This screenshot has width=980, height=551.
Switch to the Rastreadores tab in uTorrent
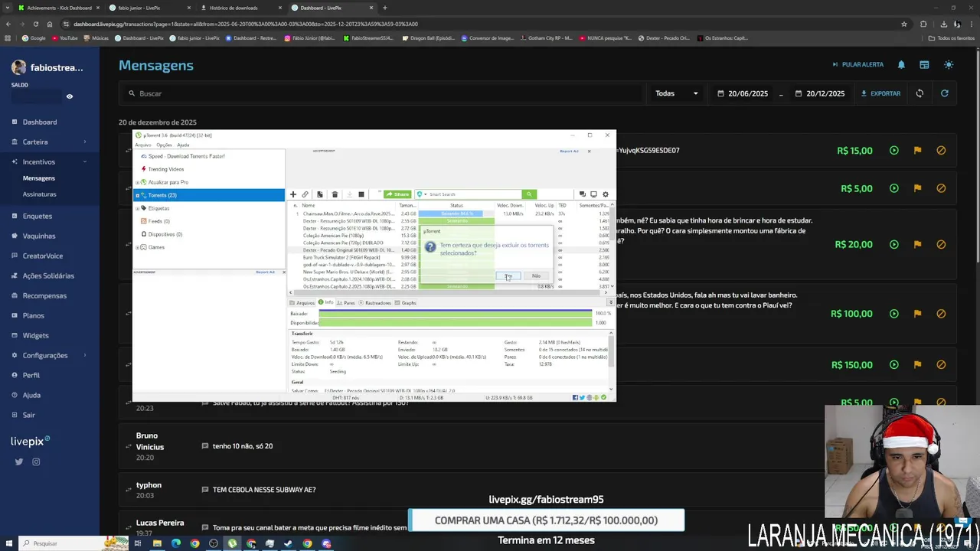click(374, 303)
